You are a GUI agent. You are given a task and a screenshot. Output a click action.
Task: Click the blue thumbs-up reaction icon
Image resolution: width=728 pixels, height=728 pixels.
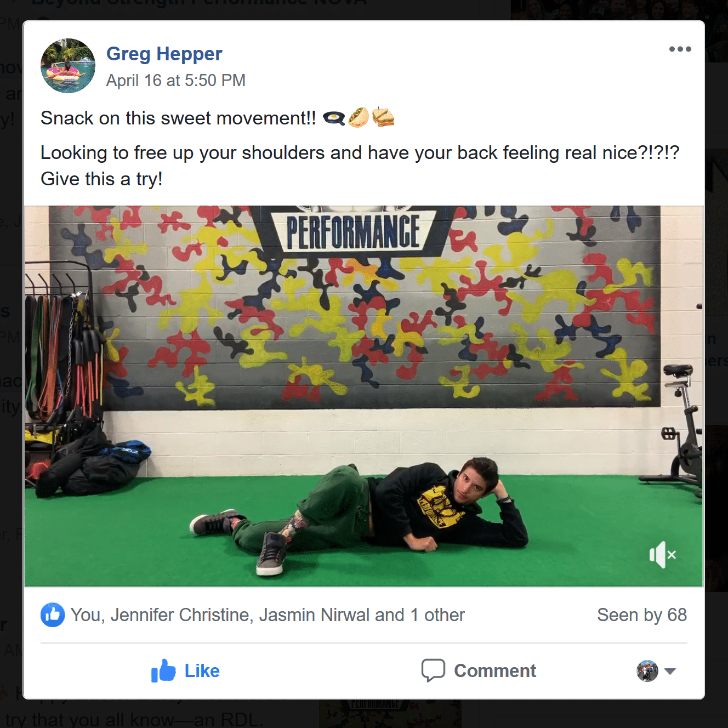click(x=53, y=615)
